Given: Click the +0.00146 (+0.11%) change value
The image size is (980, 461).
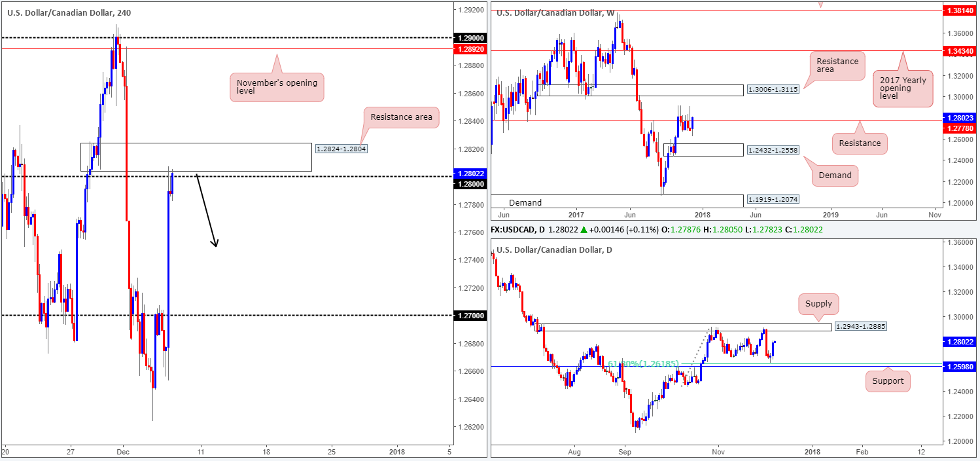Looking at the screenshot, I should (624, 231).
